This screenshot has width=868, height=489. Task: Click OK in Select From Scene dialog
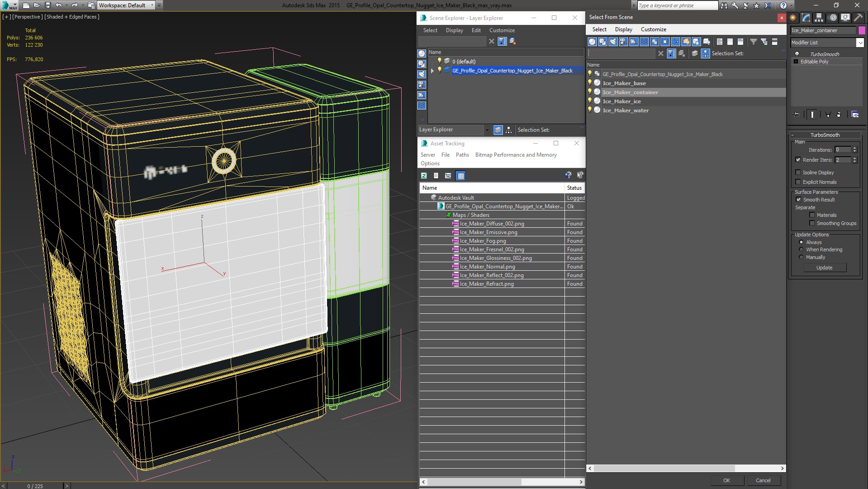(726, 480)
